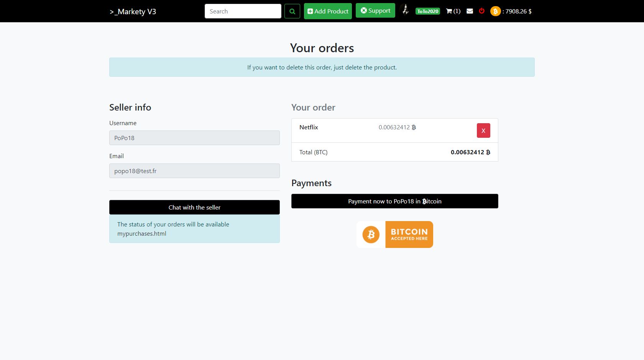Click the Your orders heading
The height and width of the screenshot is (360, 644).
click(x=322, y=48)
